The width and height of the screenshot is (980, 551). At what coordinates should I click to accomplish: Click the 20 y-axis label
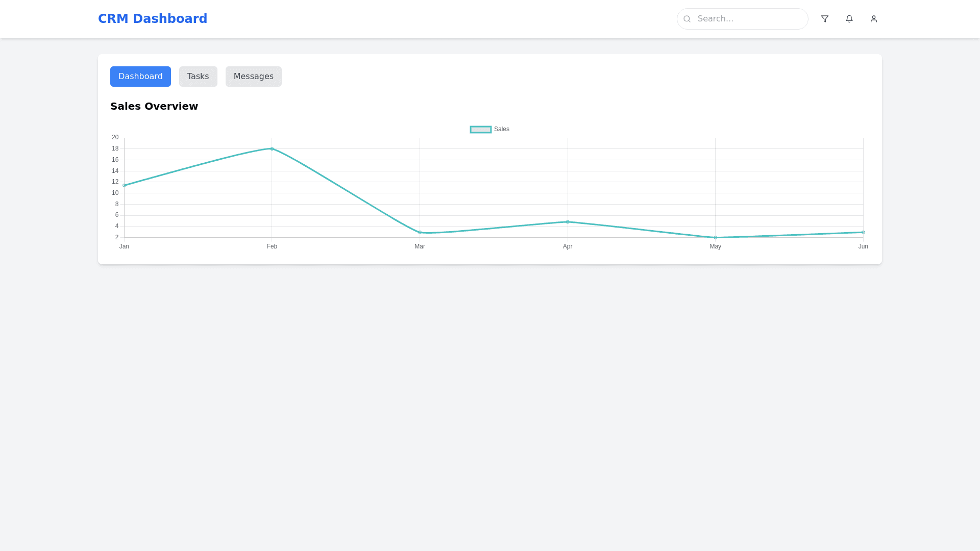point(115,137)
